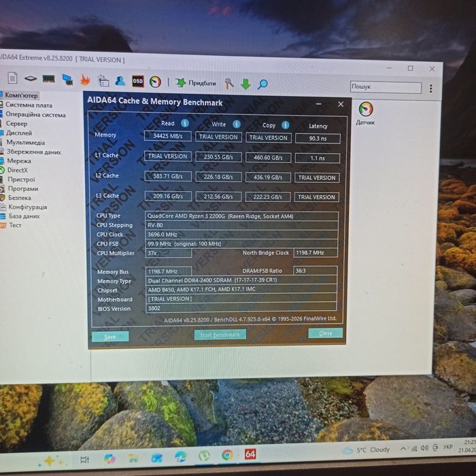Click the memory module toolbar icon

(x=48, y=80)
